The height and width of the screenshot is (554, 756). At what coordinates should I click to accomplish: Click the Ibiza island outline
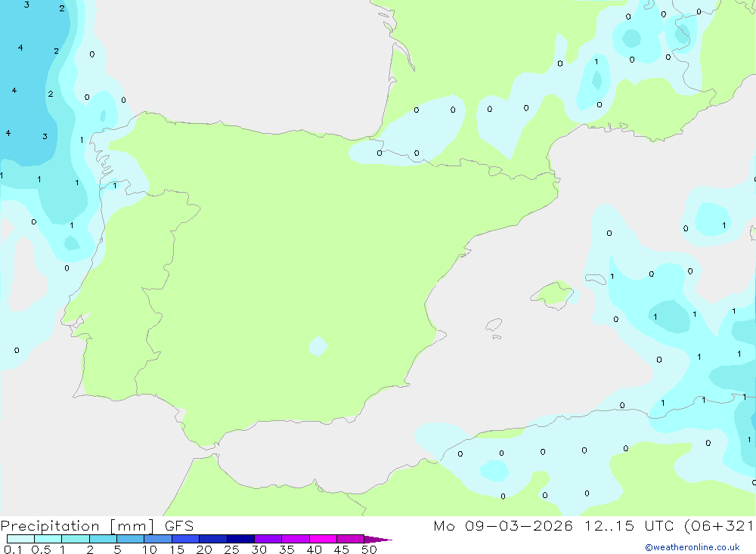click(x=494, y=325)
